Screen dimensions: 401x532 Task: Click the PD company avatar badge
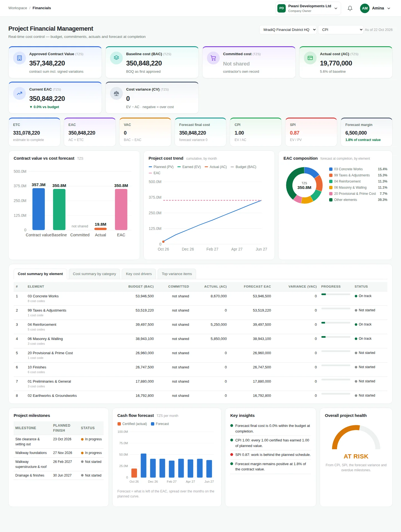[282, 8]
